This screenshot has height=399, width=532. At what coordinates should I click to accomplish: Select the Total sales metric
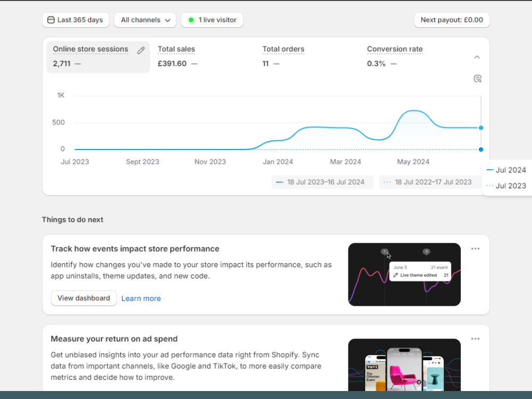tap(203, 57)
